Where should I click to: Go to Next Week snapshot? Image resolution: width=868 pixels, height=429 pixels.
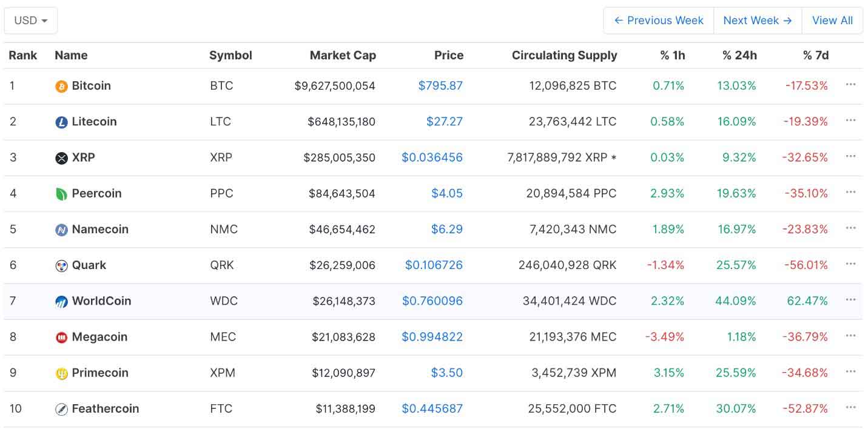pyautogui.click(x=758, y=21)
